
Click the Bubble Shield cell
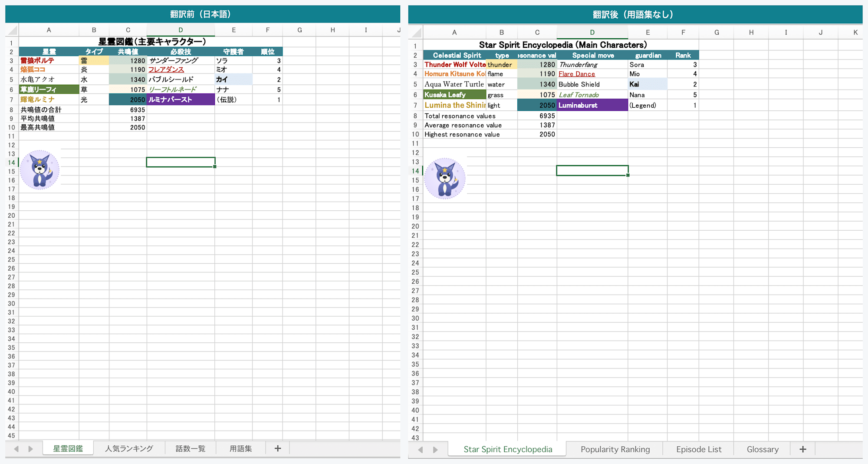coord(592,84)
